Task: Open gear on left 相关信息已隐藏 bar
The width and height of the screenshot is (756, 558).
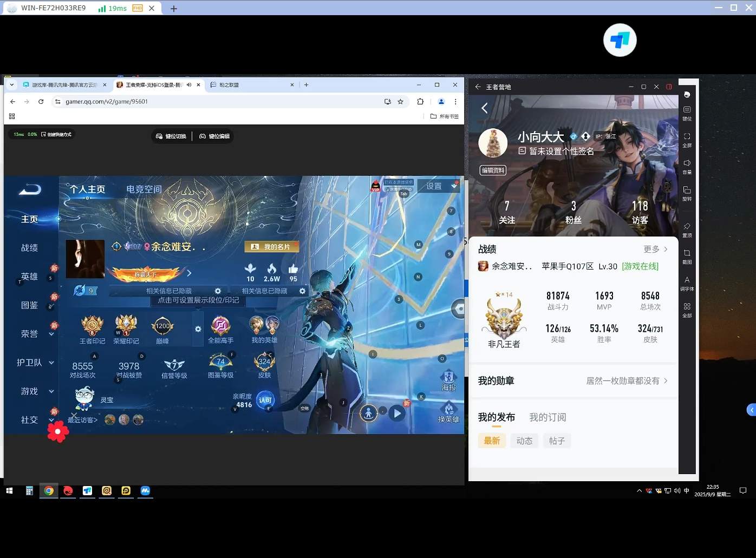Action: [x=218, y=291]
